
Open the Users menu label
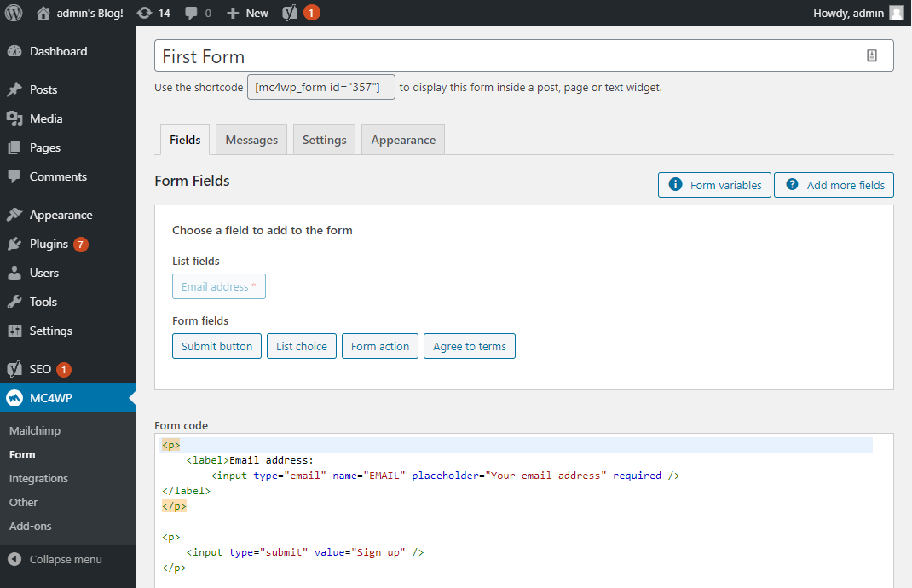click(x=44, y=273)
